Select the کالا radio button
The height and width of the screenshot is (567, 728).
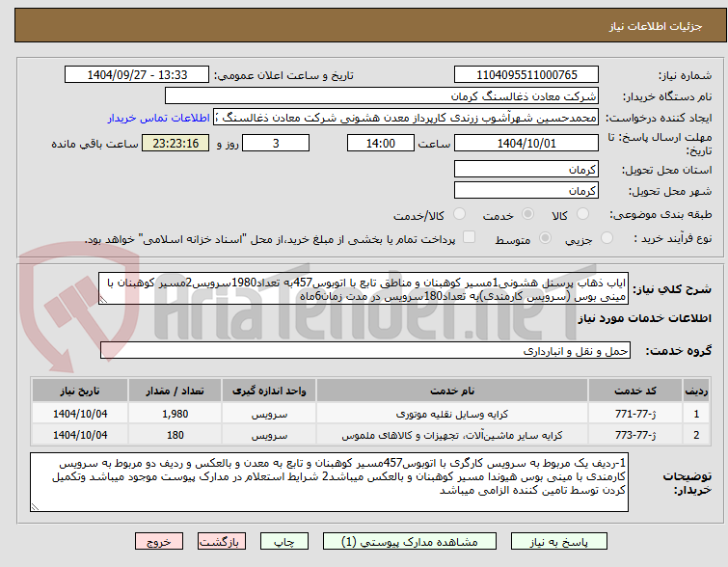pos(582,214)
